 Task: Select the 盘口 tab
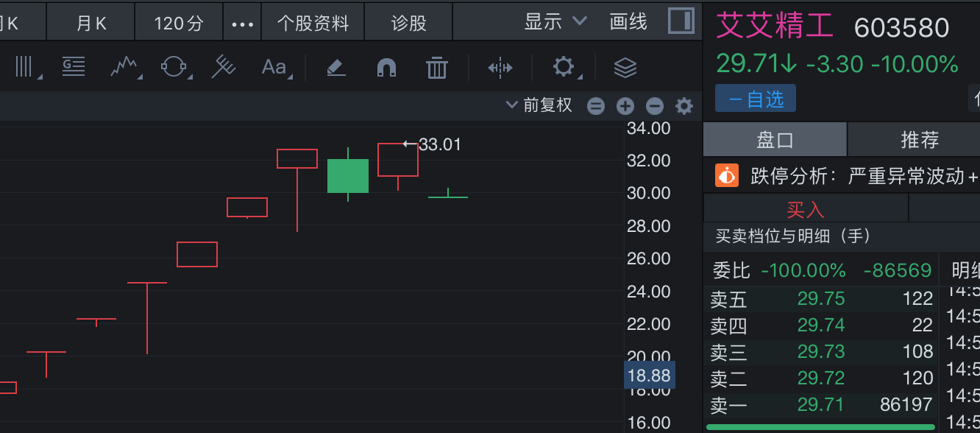tap(775, 139)
